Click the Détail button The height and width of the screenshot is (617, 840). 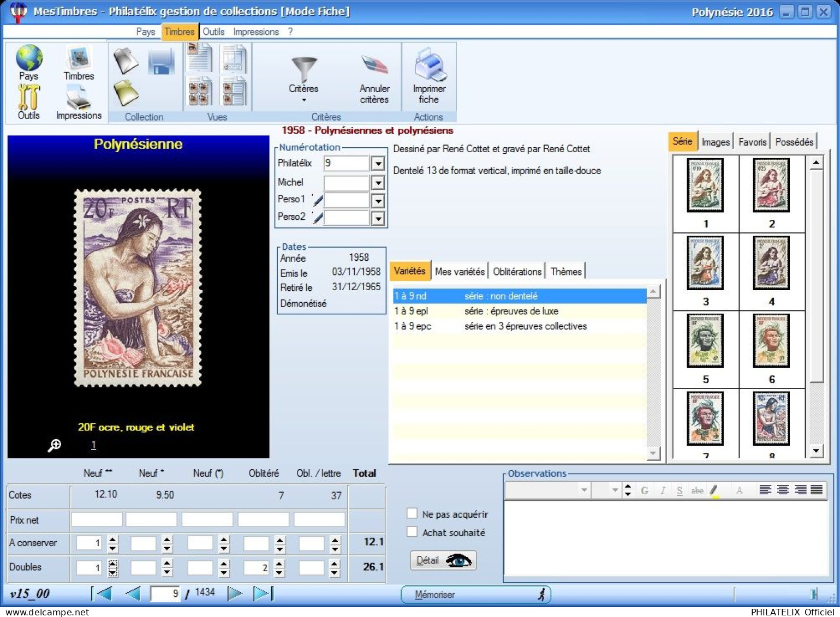point(443,560)
